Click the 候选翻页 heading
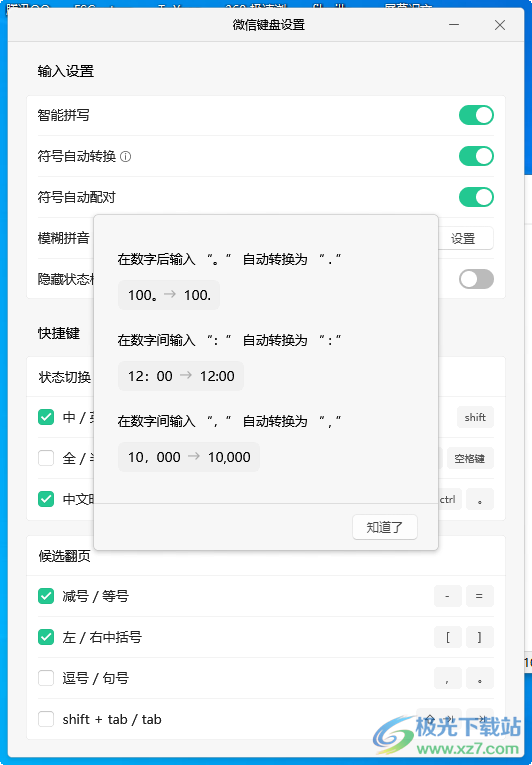The height and width of the screenshot is (765, 532). [x=64, y=556]
